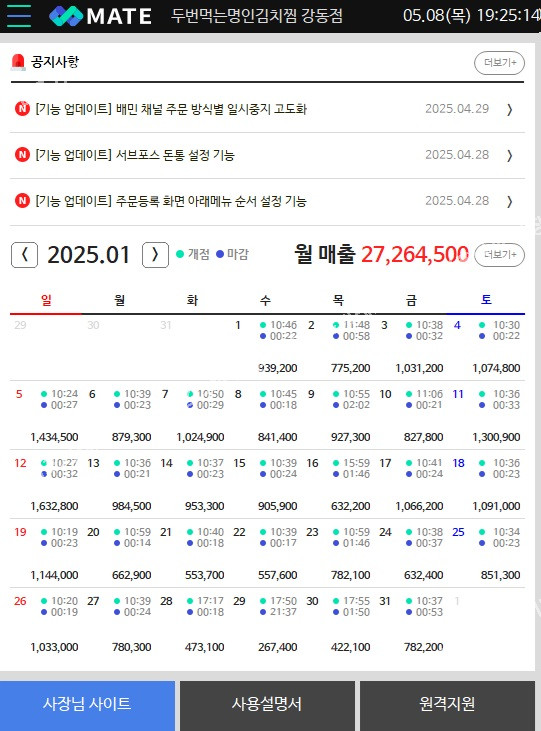The width and height of the screenshot is (541, 731).
Task: Go to previous month with left arrow
Action: tap(24, 255)
